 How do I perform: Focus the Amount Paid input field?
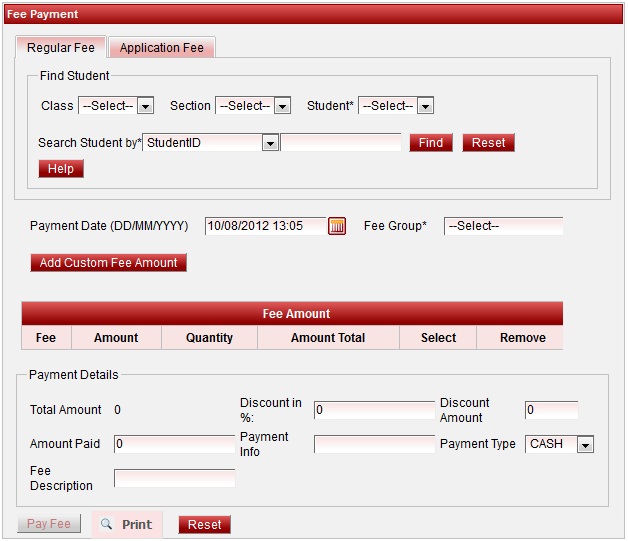point(174,444)
